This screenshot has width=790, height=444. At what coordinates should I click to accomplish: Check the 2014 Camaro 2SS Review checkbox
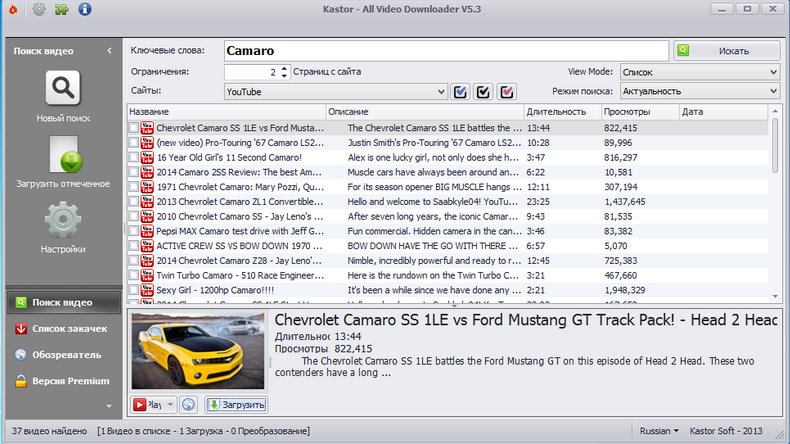(134, 172)
